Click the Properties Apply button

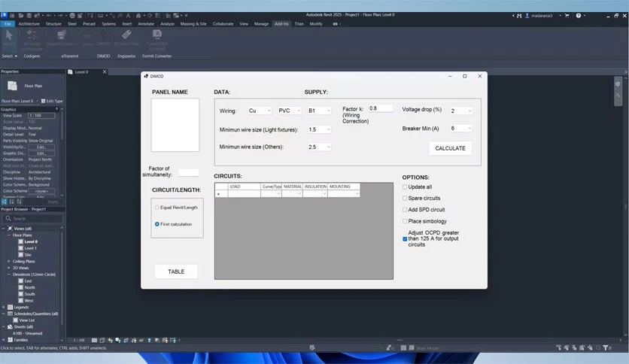pyautogui.click(x=53, y=202)
